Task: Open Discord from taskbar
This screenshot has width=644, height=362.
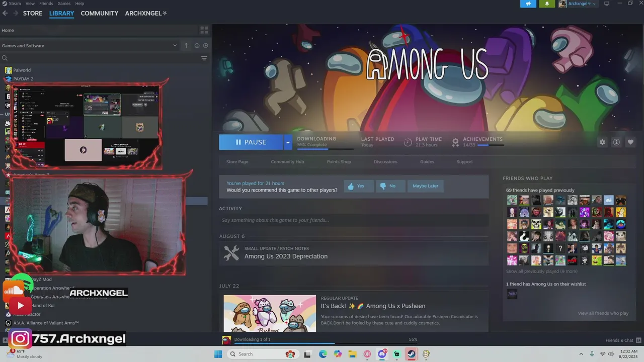Action: (x=382, y=354)
